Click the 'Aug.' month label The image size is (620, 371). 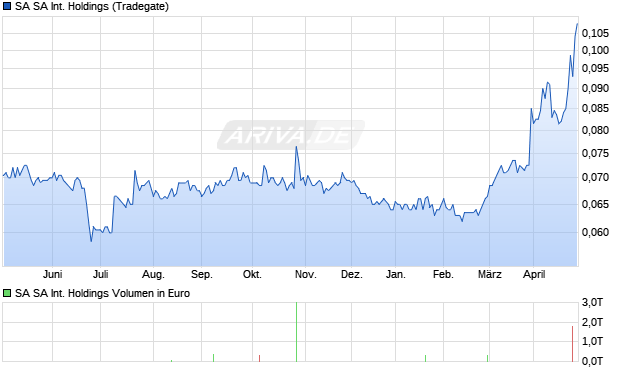153,274
